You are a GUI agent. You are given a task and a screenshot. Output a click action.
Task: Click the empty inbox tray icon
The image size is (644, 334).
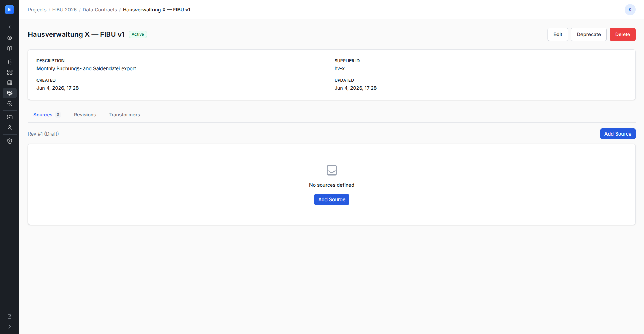click(332, 170)
